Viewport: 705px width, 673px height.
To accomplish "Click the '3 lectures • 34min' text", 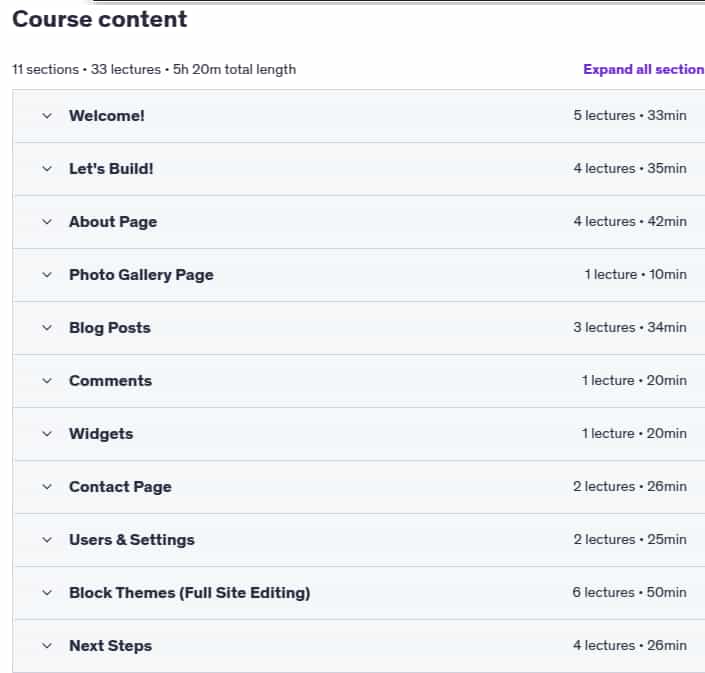I will point(630,327).
